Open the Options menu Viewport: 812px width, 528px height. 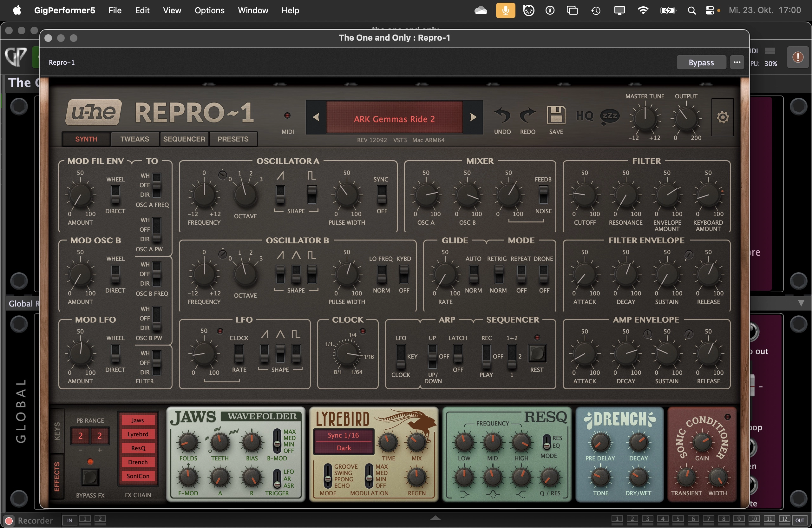tap(209, 10)
